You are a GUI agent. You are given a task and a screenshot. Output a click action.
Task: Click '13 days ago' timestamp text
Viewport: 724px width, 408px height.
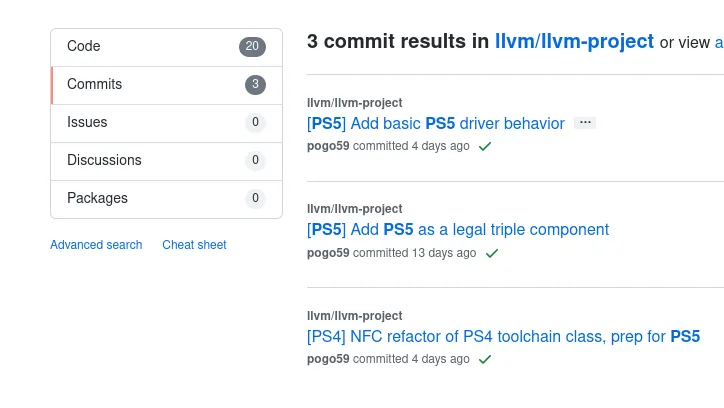coord(444,253)
